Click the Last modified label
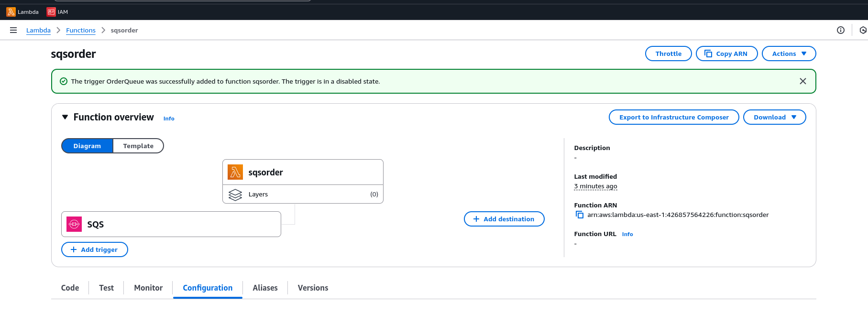 [x=595, y=176]
